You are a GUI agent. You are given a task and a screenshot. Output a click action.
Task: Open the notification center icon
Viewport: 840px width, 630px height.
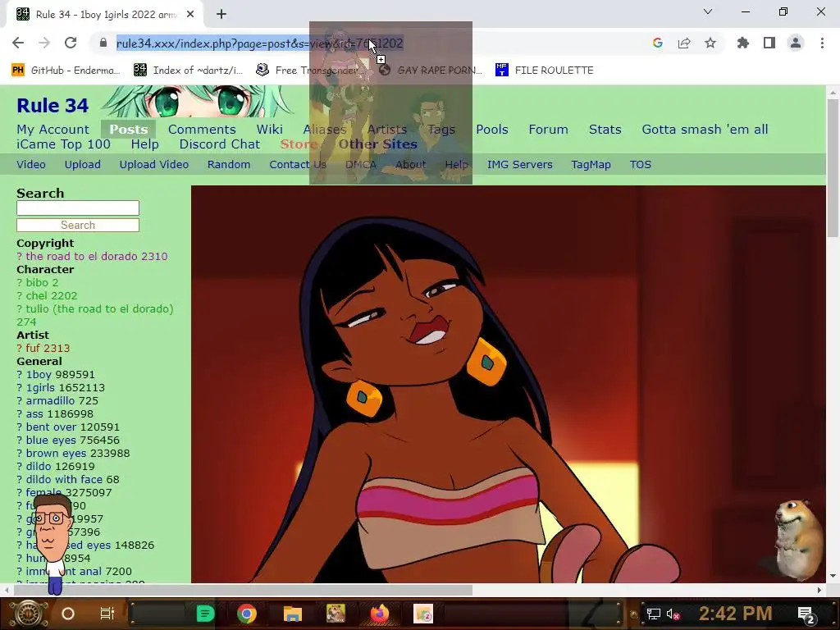pyautogui.click(x=806, y=614)
